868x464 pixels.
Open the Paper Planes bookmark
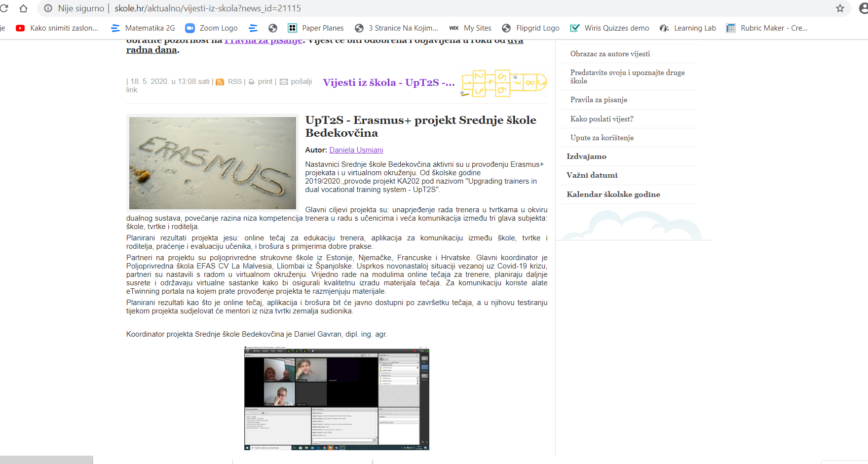click(x=316, y=28)
